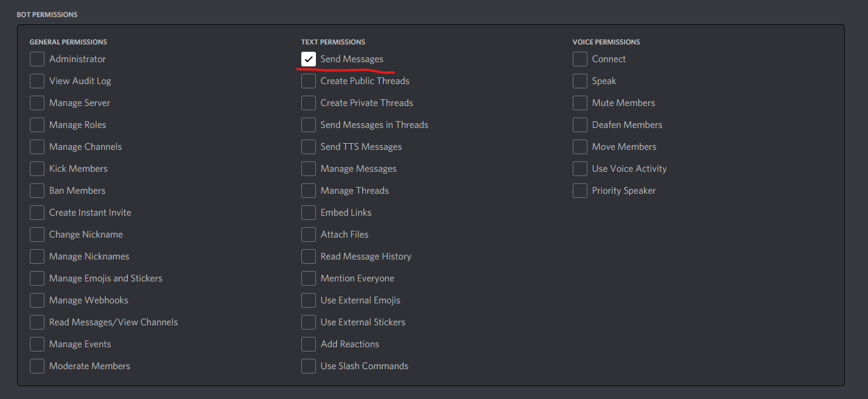The image size is (868, 399).
Task: Enable the Attach Files permission
Action: click(x=309, y=234)
